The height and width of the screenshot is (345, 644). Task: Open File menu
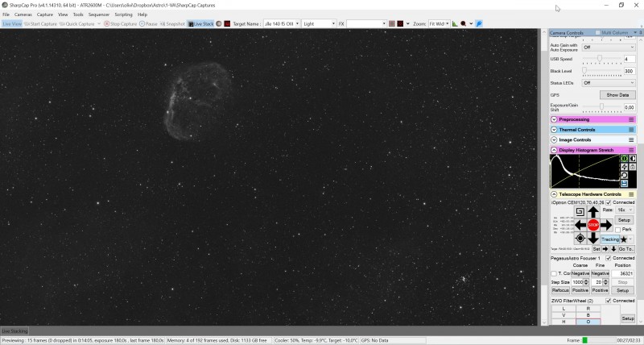[6, 15]
